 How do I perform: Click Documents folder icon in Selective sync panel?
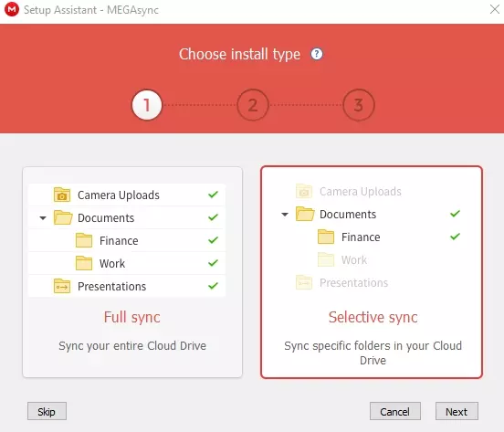305,214
